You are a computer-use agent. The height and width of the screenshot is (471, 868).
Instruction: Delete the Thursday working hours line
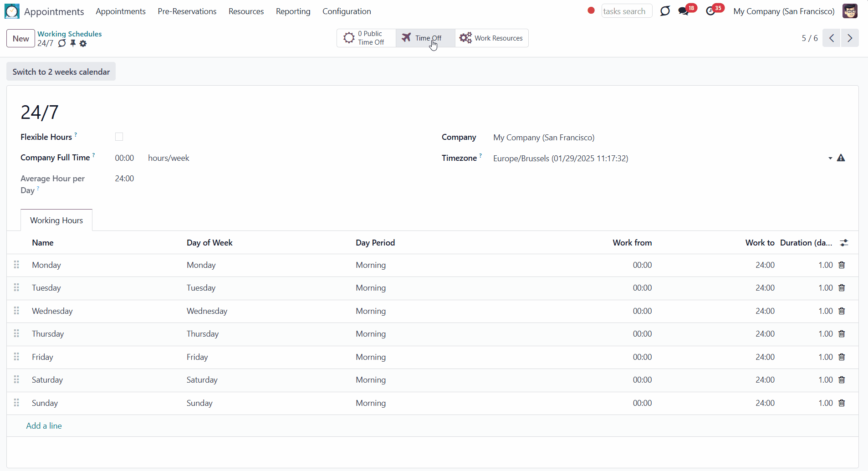tap(842, 334)
